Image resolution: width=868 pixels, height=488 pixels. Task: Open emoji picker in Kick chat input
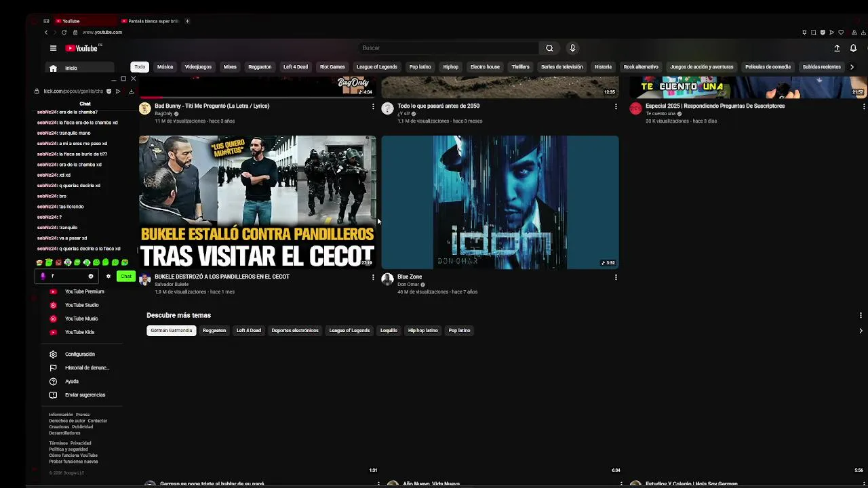[91, 277]
